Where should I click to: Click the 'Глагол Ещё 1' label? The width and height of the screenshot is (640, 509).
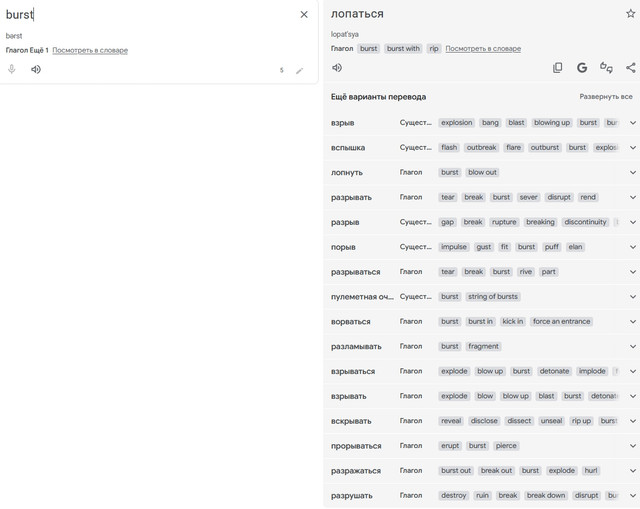pos(27,50)
